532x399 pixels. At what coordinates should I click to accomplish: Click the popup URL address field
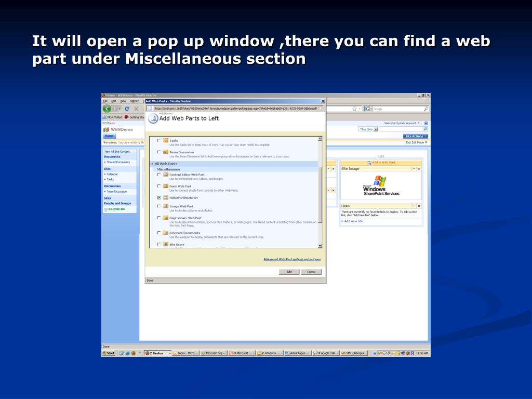pos(235,109)
